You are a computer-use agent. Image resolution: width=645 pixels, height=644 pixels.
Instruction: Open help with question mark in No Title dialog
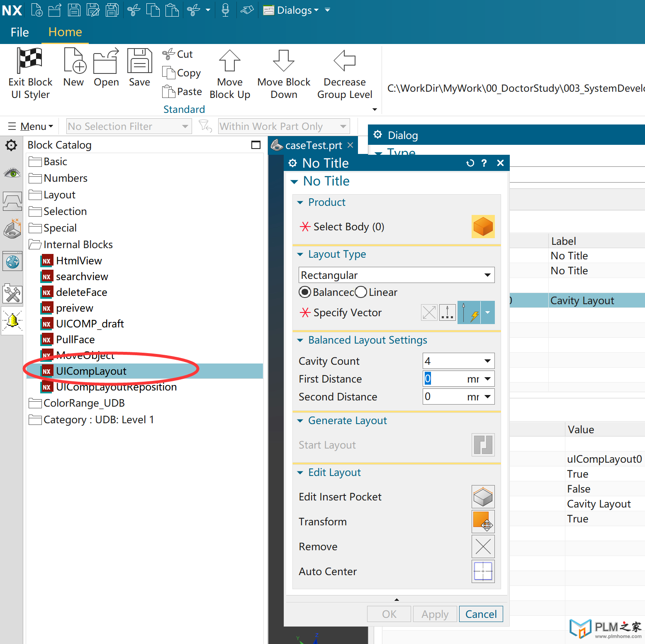(484, 163)
